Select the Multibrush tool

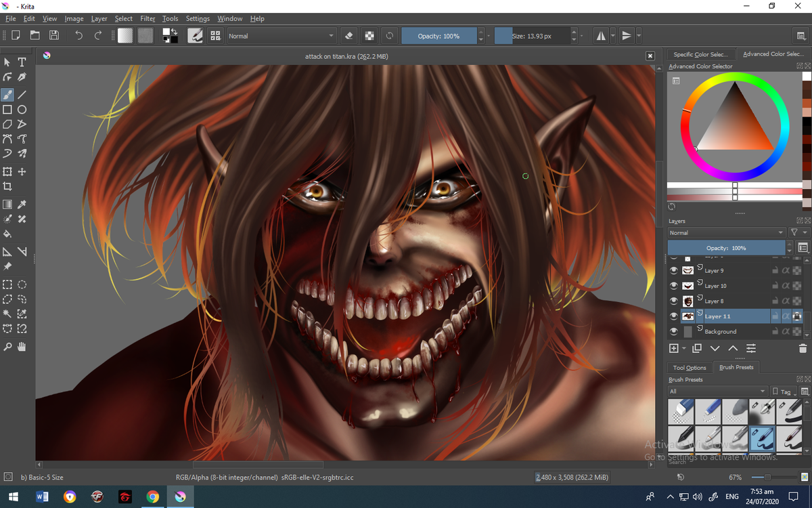click(22, 154)
